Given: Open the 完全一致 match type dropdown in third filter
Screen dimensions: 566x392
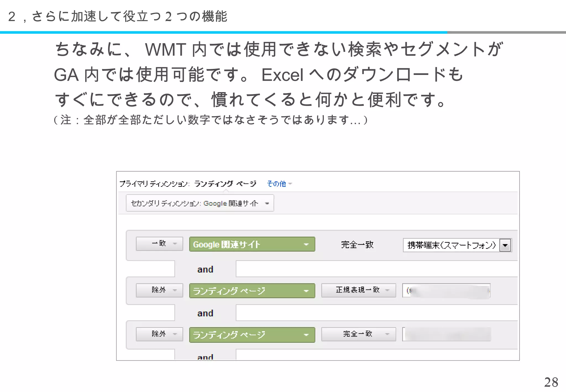Looking at the screenshot, I should [x=358, y=334].
